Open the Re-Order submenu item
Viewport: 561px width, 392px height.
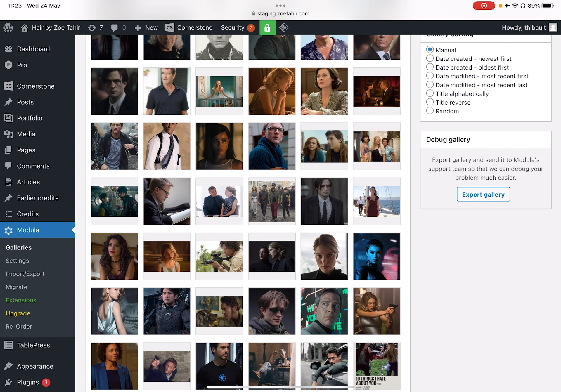click(19, 326)
